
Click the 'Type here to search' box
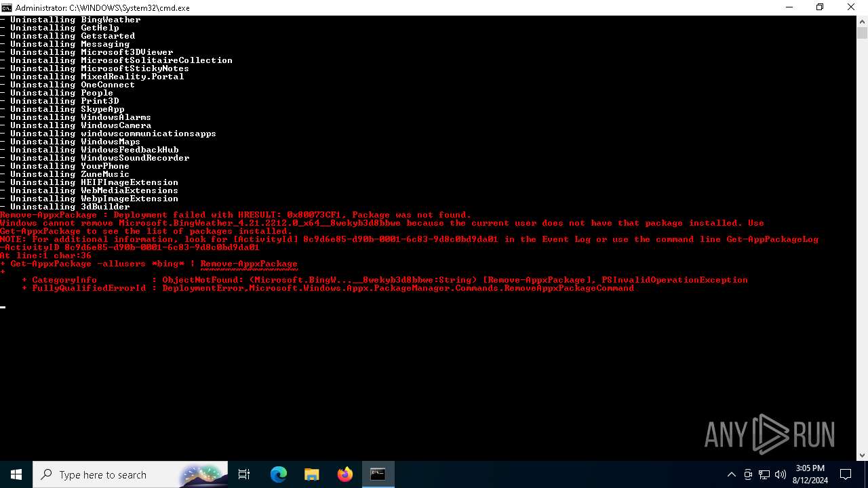click(130, 474)
